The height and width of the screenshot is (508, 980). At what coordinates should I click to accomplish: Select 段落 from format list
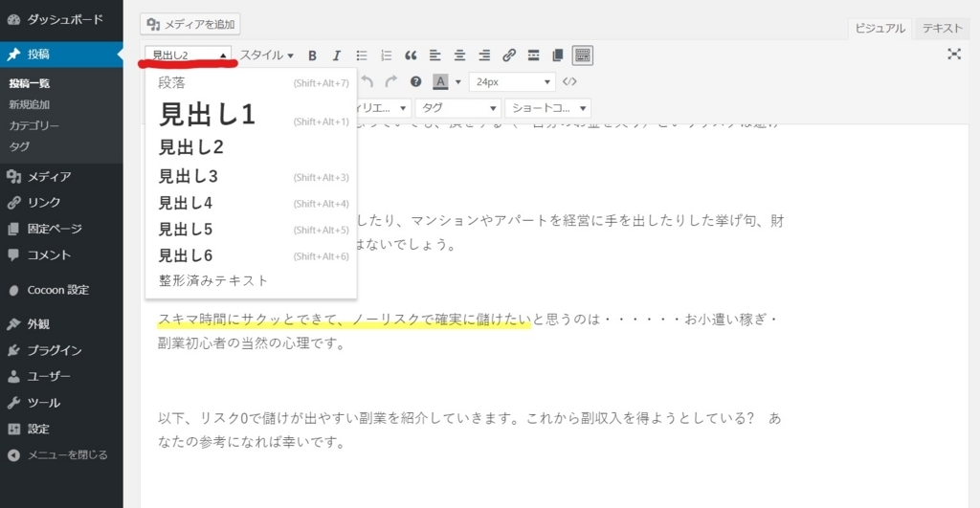click(x=251, y=83)
